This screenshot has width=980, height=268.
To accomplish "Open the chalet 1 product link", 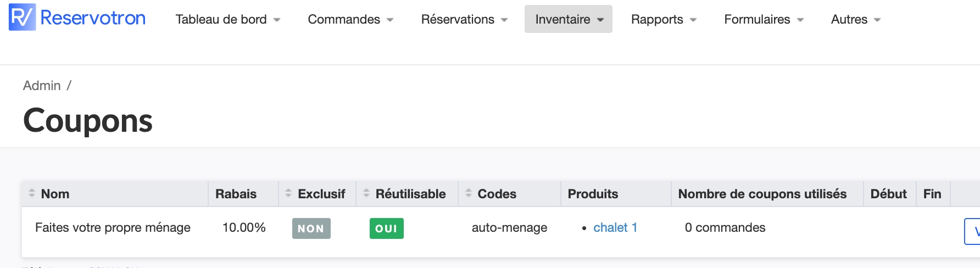I will 615,227.
